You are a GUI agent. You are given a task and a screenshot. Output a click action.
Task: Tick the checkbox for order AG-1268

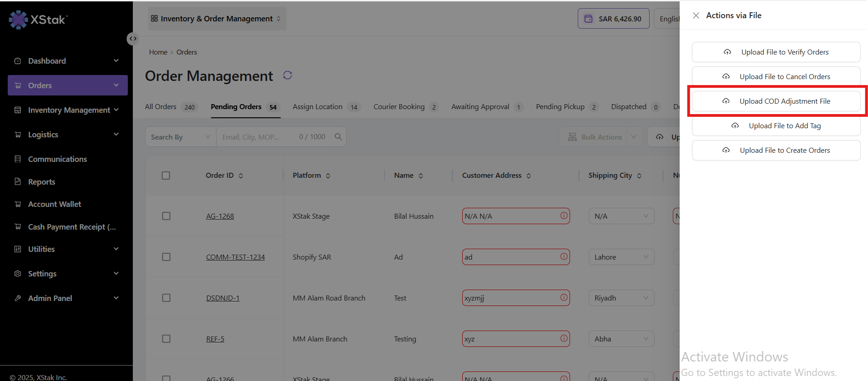pyautogui.click(x=166, y=216)
